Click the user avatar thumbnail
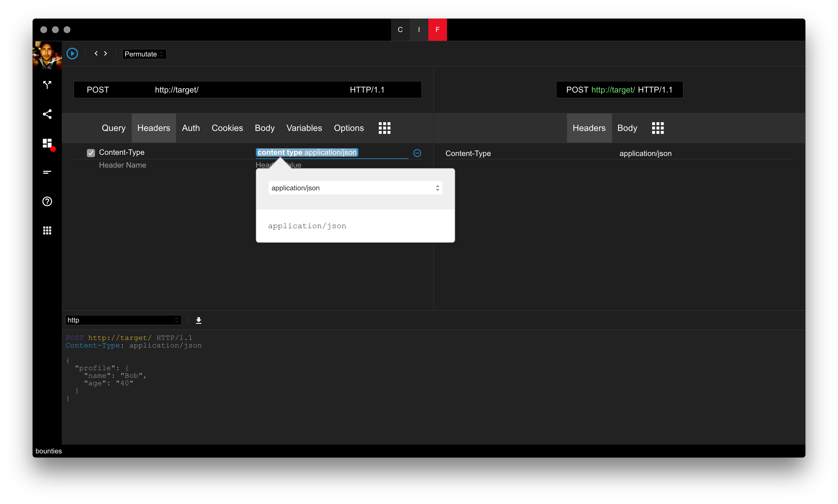Viewport: 838px width, 504px height. point(47,55)
